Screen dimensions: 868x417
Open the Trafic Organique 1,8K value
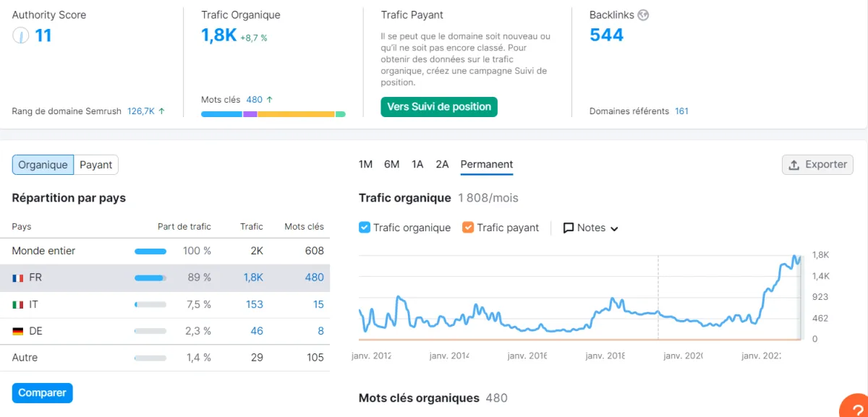(218, 35)
